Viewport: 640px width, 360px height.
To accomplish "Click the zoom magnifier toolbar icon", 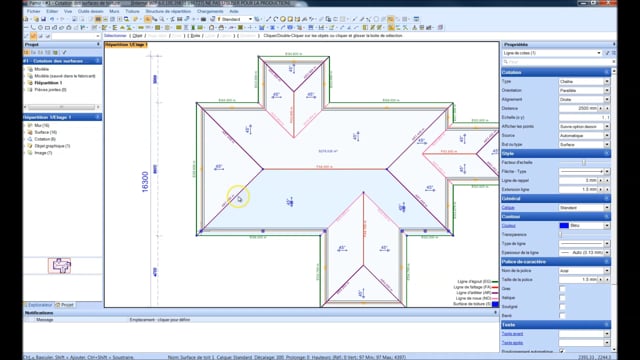I will point(162,19).
